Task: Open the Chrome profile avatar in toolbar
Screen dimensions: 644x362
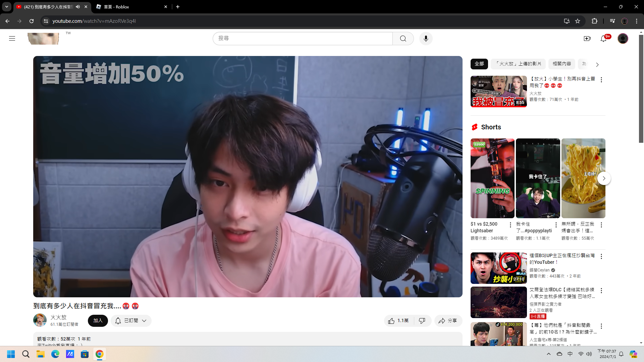Action: click(x=625, y=21)
